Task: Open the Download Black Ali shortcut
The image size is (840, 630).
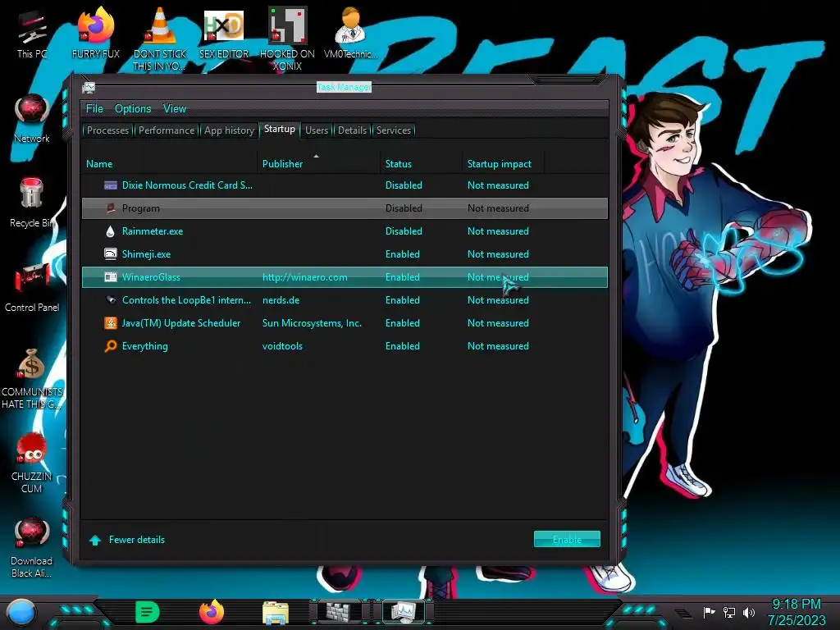Action: point(32,547)
